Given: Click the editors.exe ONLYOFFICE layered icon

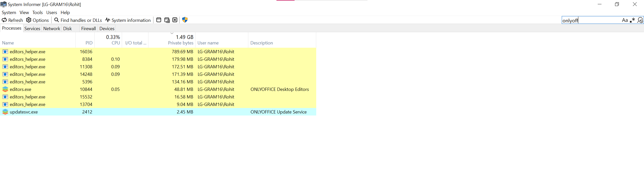Looking at the screenshot, I should [x=5, y=89].
